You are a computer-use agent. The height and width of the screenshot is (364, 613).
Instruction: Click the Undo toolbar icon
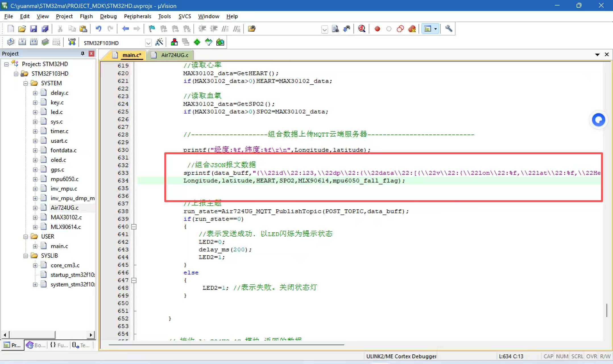click(x=98, y=29)
